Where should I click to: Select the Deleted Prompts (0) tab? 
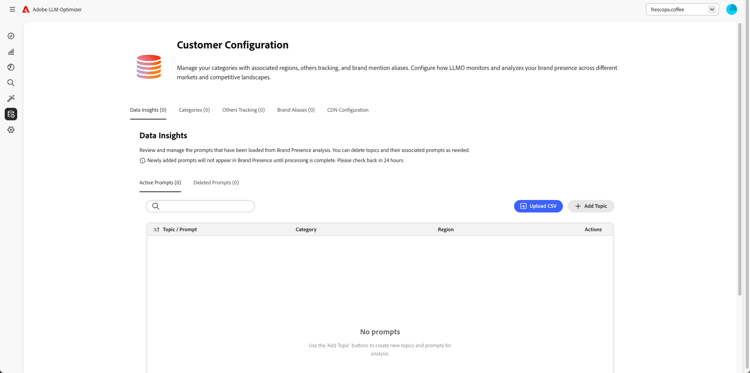pyautogui.click(x=216, y=183)
